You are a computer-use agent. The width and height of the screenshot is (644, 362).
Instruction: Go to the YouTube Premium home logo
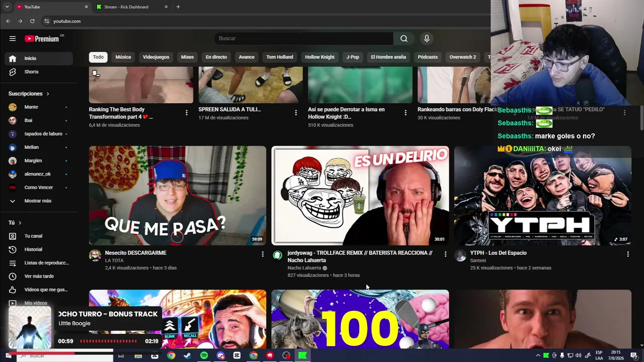pyautogui.click(x=42, y=39)
